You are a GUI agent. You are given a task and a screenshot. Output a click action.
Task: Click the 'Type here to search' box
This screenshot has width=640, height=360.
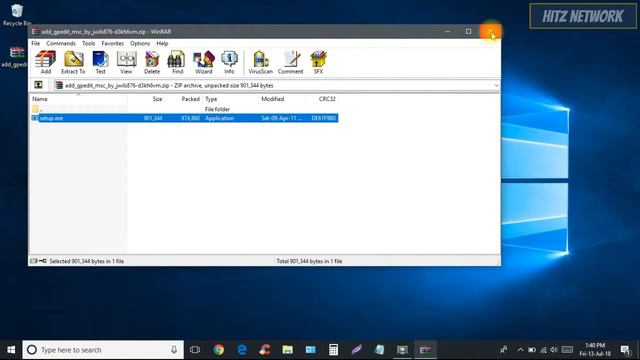point(103,350)
